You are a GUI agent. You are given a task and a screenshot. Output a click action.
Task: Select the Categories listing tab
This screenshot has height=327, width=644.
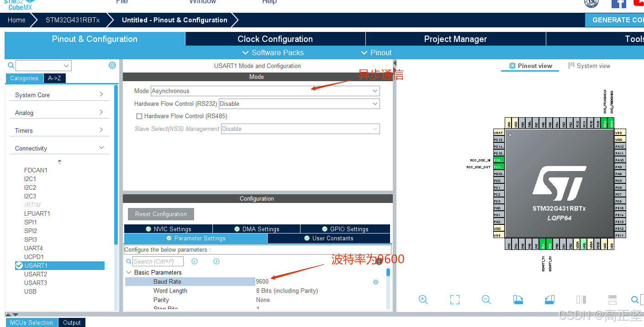point(24,78)
